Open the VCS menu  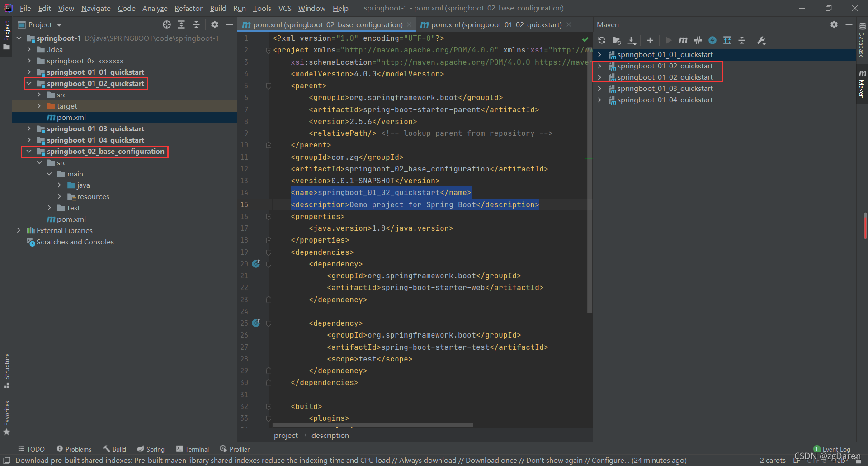tap(285, 8)
